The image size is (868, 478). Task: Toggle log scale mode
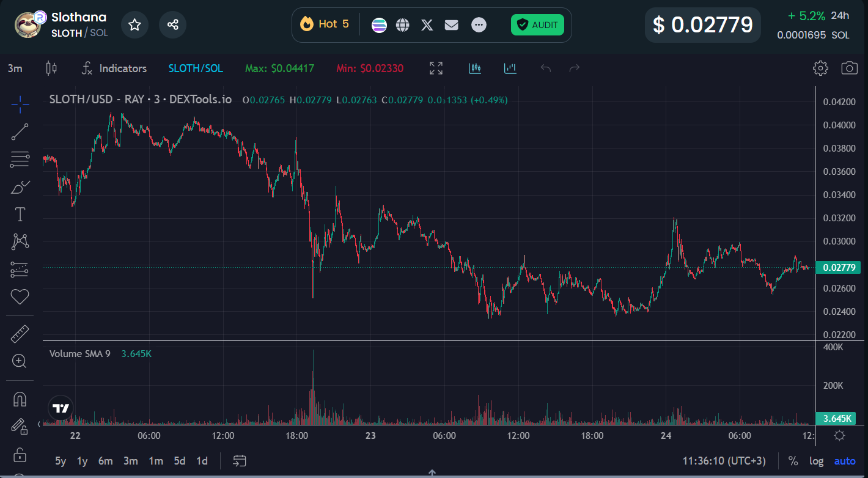[816, 461]
